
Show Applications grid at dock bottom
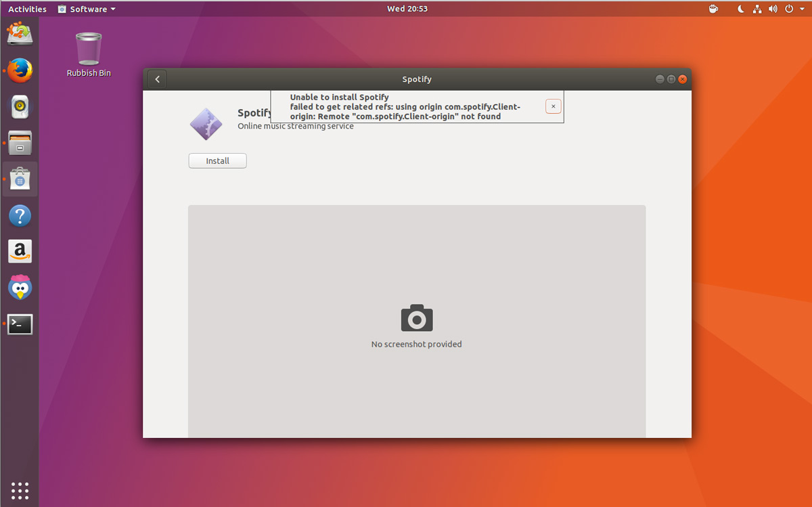(x=20, y=490)
